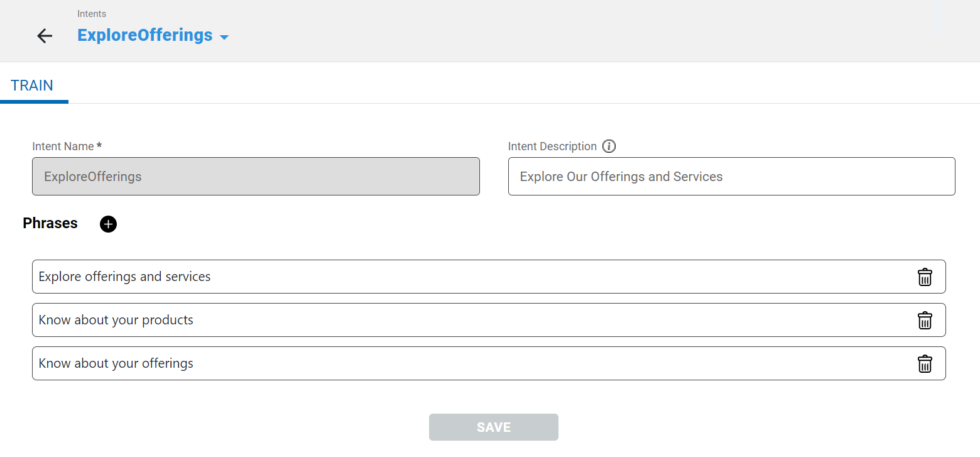The width and height of the screenshot is (980, 457).
Task: Click the Phrases section heading
Action: [x=50, y=223]
